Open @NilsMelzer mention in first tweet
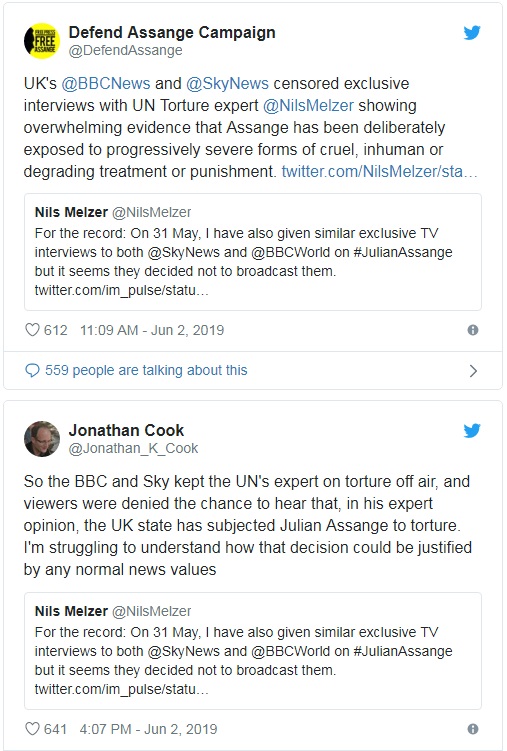Screen dimensions: 507x751 308,105
